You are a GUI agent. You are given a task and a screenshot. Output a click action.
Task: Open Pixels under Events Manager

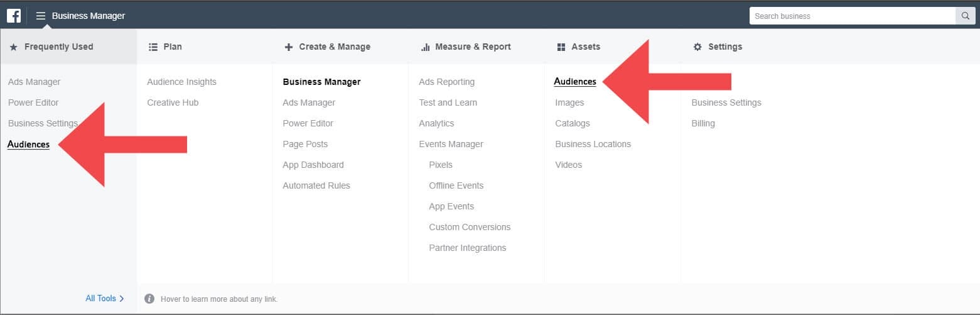click(x=441, y=165)
